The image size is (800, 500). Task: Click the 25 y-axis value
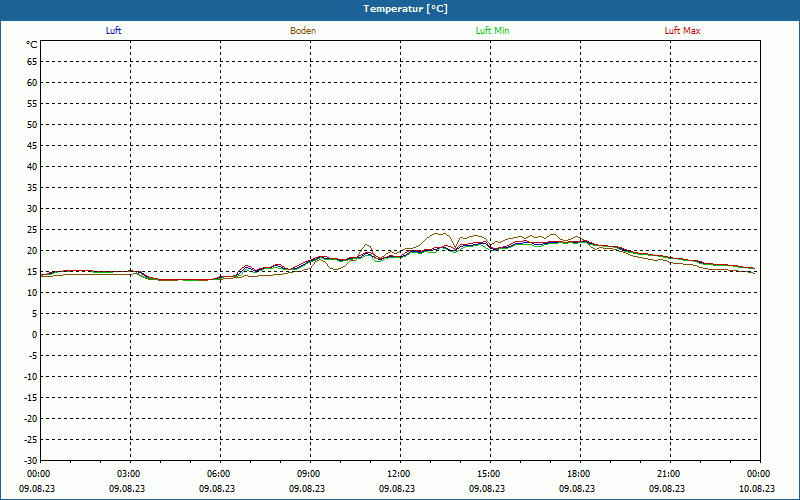click(x=32, y=230)
